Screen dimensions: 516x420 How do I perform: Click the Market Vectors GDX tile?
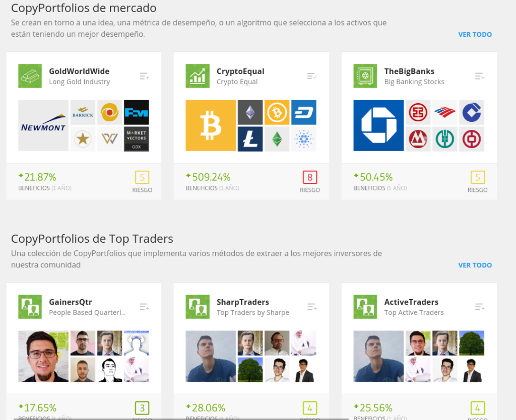coord(136,139)
